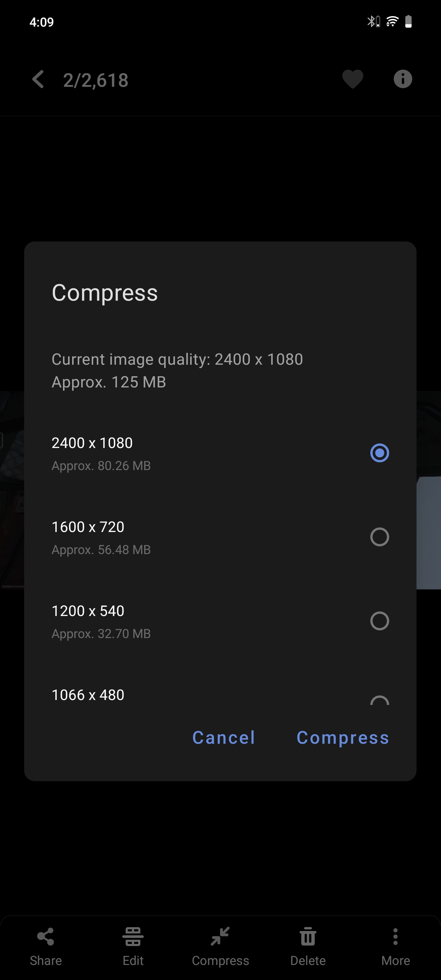Image resolution: width=441 pixels, height=980 pixels.
Task: Choose the 1600 x 720 option label
Action: pos(88,527)
